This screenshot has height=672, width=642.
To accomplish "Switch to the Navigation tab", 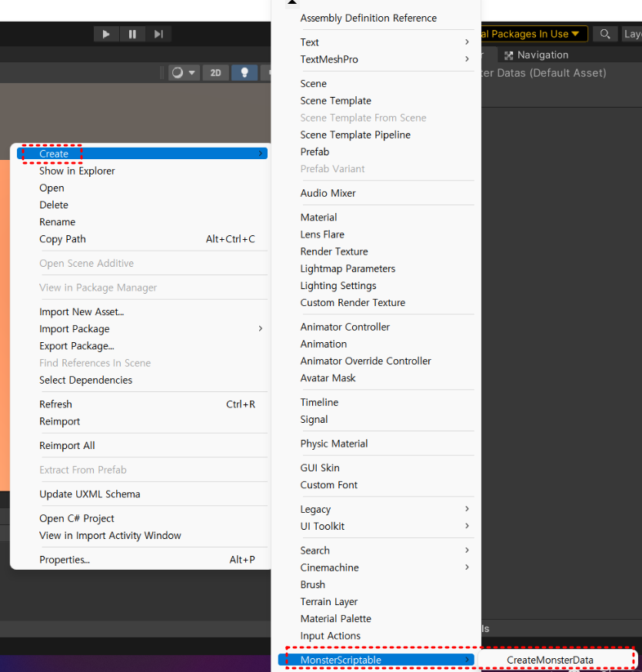I will click(x=537, y=55).
